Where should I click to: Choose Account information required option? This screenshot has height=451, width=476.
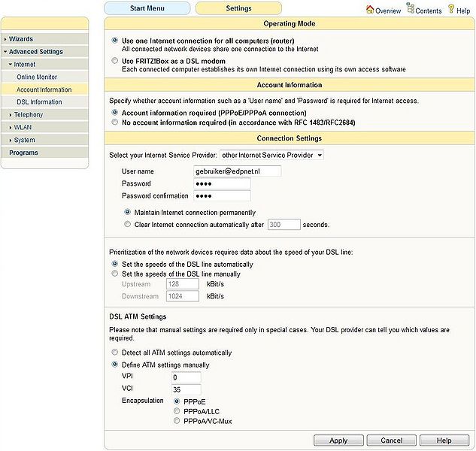tap(115, 113)
